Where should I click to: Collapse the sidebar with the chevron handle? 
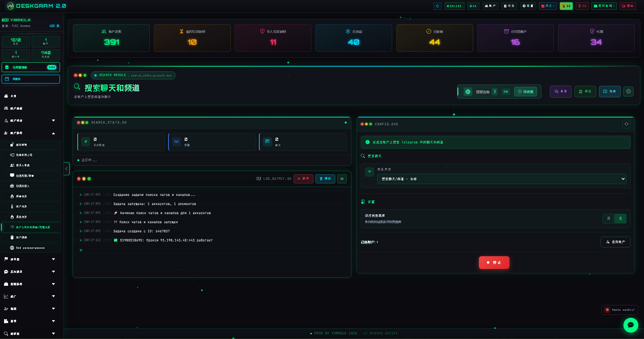point(66,169)
